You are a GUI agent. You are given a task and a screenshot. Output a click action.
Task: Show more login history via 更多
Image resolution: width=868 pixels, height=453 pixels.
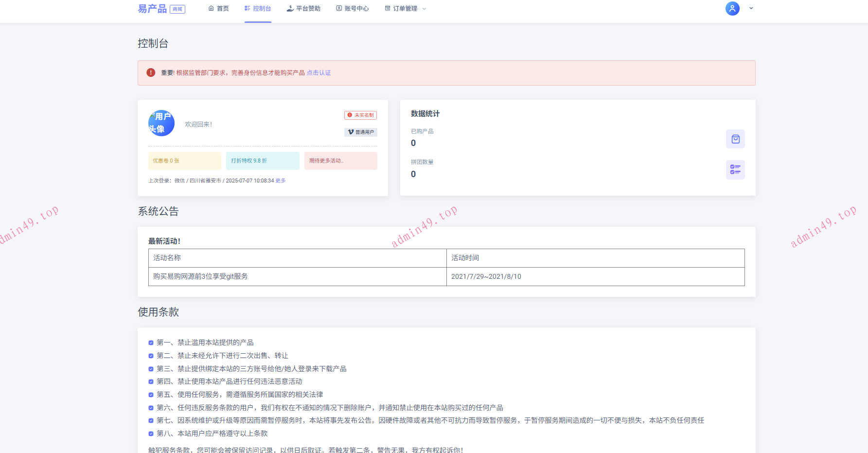281,181
